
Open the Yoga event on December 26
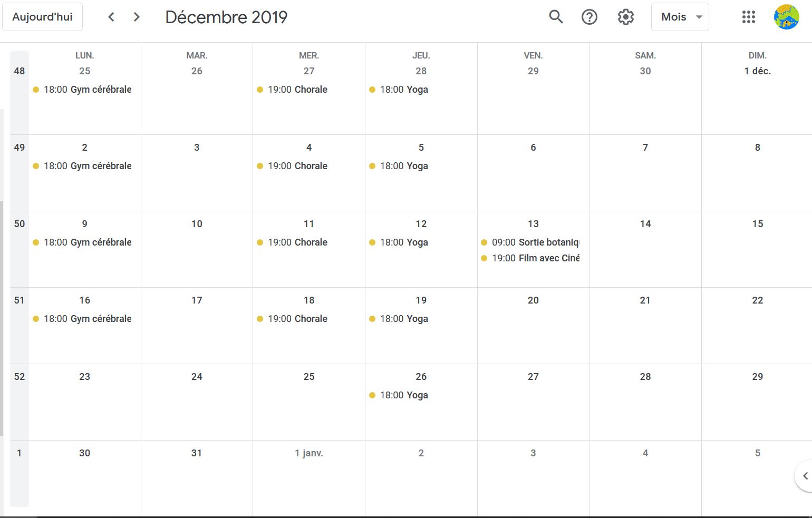tap(403, 395)
